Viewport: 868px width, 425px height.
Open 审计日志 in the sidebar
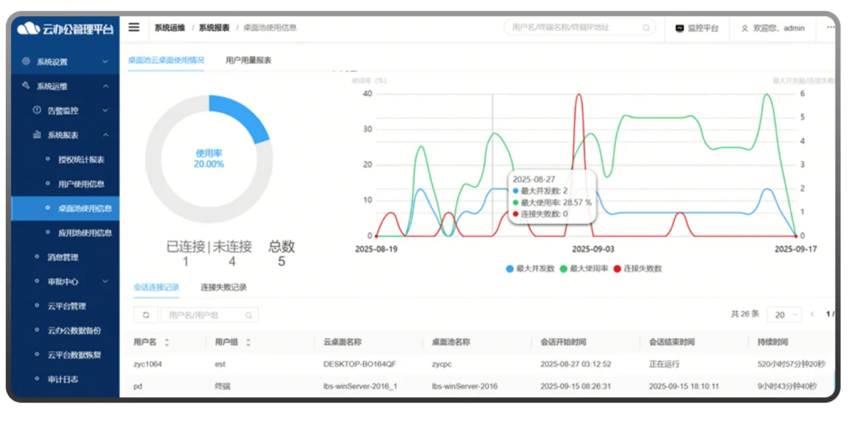pyautogui.click(x=62, y=379)
